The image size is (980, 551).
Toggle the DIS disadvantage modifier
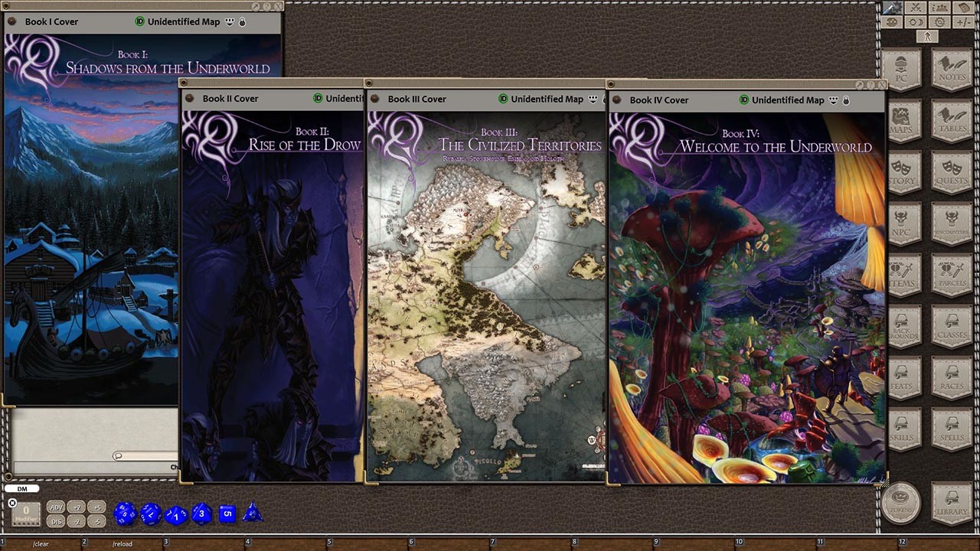coord(56,521)
